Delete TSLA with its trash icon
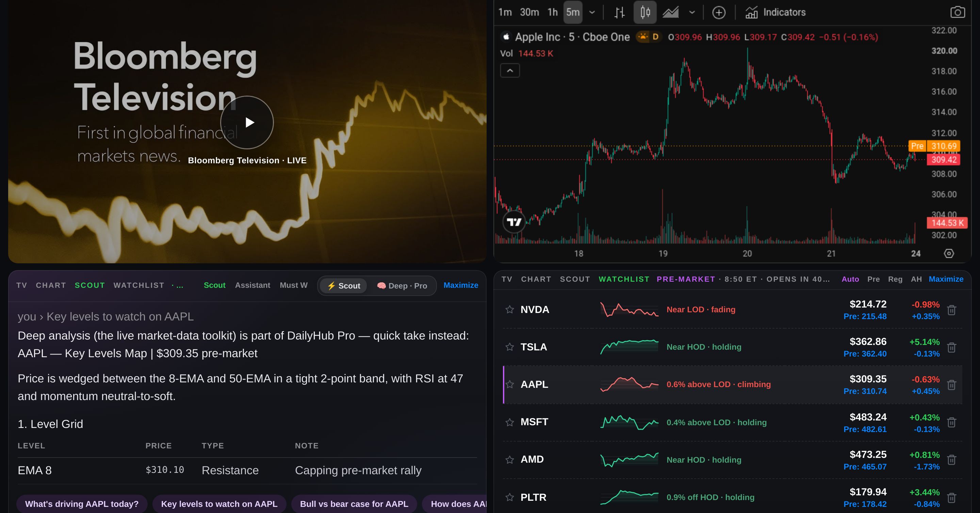980x513 pixels. pyautogui.click(x=951, y=347)
